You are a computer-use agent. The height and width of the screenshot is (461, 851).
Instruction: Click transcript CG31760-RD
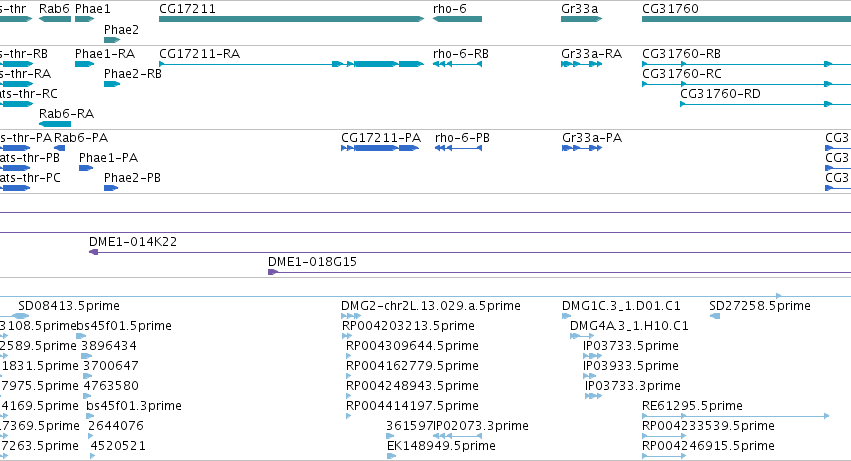765,104
